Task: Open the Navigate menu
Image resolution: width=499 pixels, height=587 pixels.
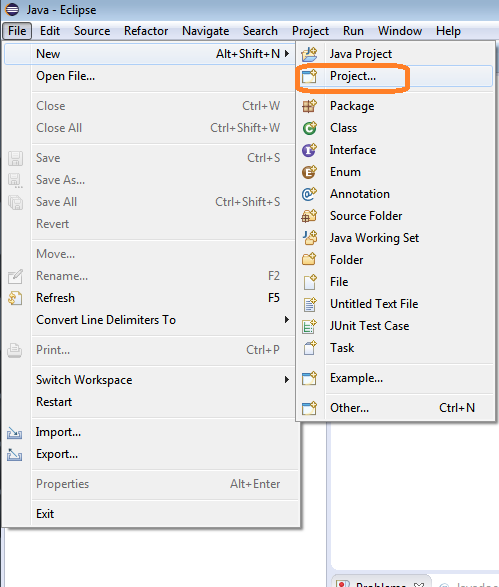Action: [x=206, y=31]
